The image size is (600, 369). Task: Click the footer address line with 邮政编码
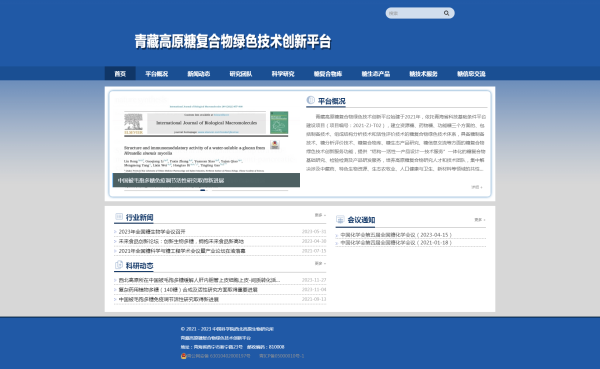[232, 347]
